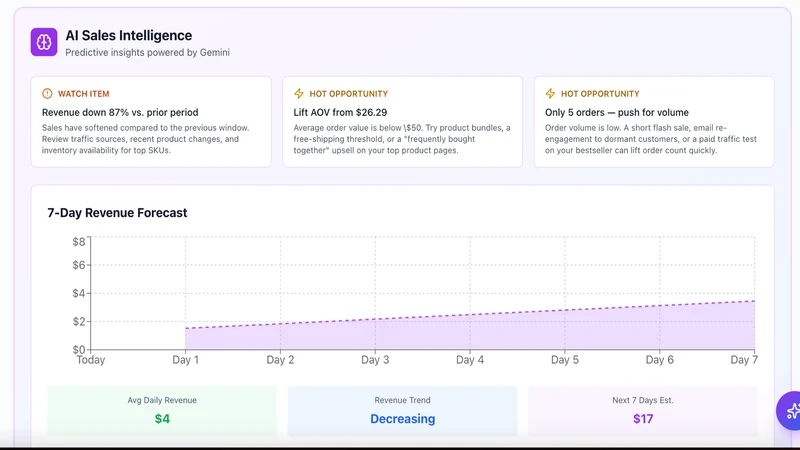Image resolution: width=800 pixels, height=450 pixels.
Task: Open the Revenue down 87% watch item card
Action: [x=151, y=122]
